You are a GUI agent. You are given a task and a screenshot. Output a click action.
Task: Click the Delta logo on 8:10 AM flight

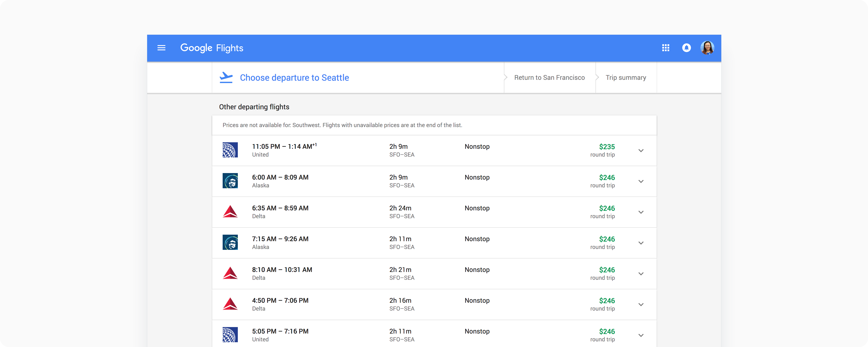[230, 273]
